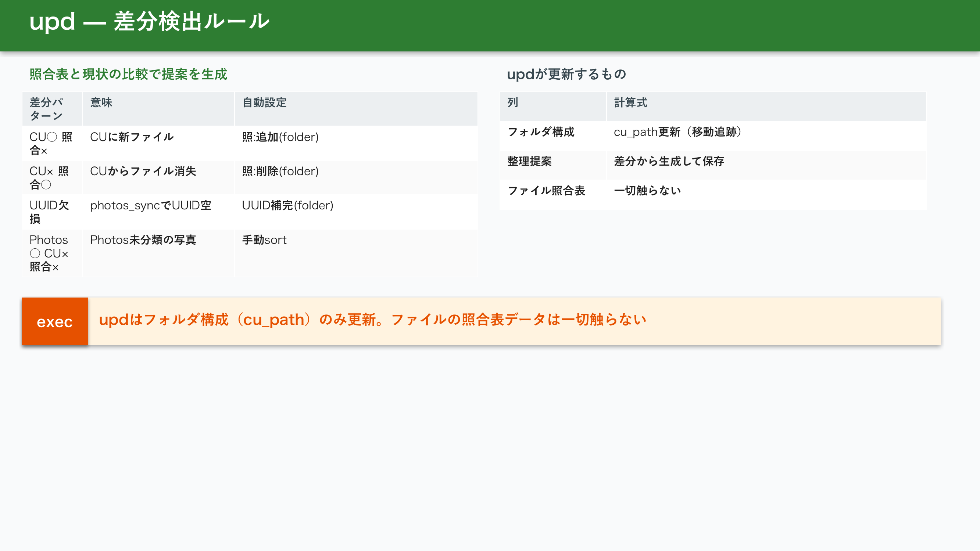Image resolution: width=980 pixels, height=551 pixels.
Task: Click the 'CUに新ファイル' cell
Action: coord(132,137)
